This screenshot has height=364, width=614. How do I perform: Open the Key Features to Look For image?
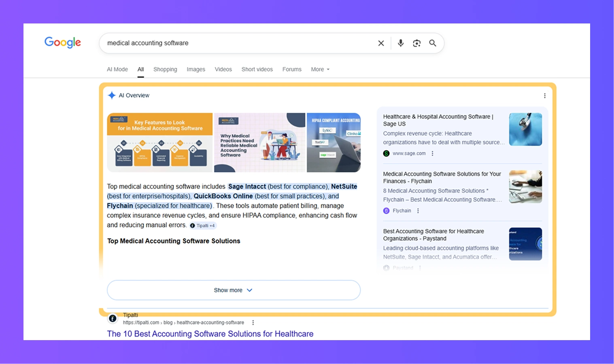tap(160, 143)
